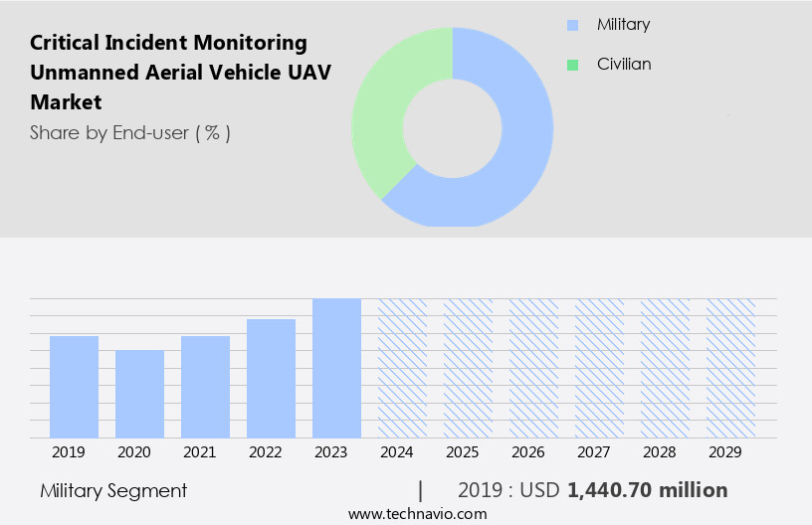Viewport: 812px width, 525px height.
Task: Click the Civilian legend color swatch
Action: (572, 65)
